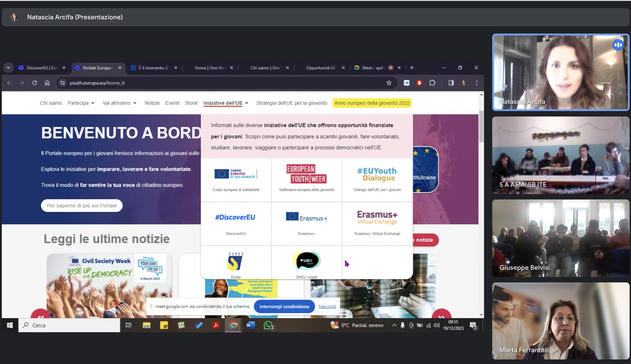631x364 pixels.
Task: Open the tab search dropdown arrow
Action: tap(8, 68)
